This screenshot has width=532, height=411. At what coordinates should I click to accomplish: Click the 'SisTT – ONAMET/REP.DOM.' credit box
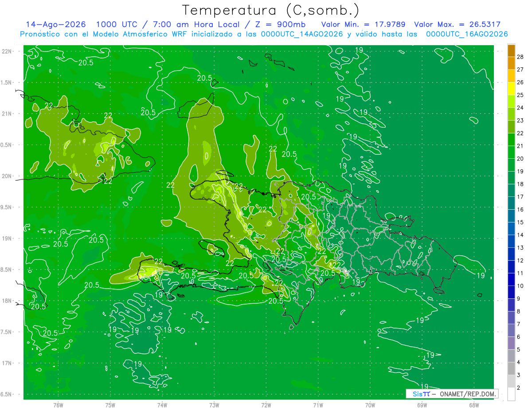point(452,394)
